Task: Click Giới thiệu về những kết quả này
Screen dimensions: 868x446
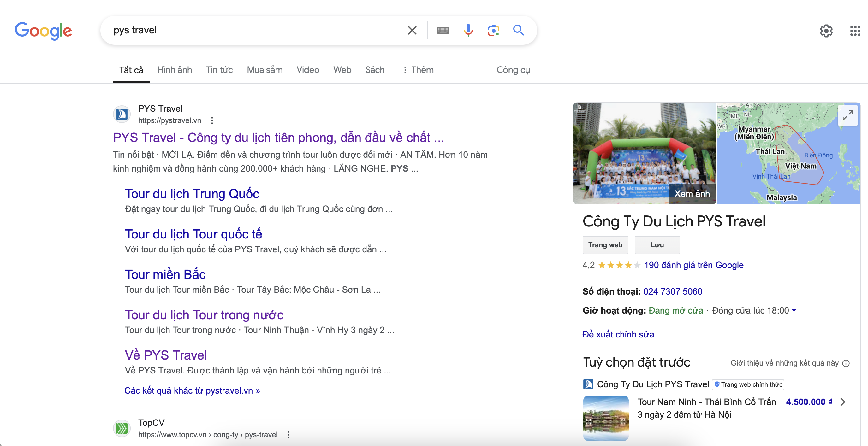Action: pyautogui.click(x=784, y=363)
